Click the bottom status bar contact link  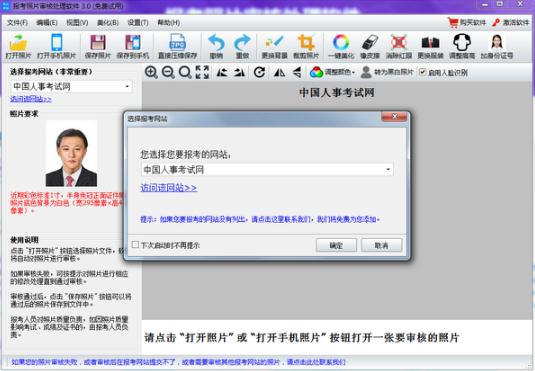point(178,362)
